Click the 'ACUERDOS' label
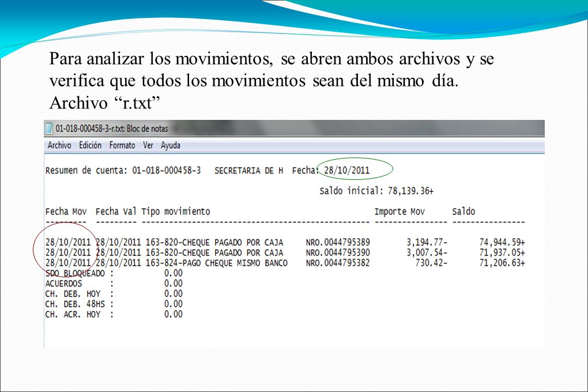The image size is (588, 392). (x=64, y=283)
